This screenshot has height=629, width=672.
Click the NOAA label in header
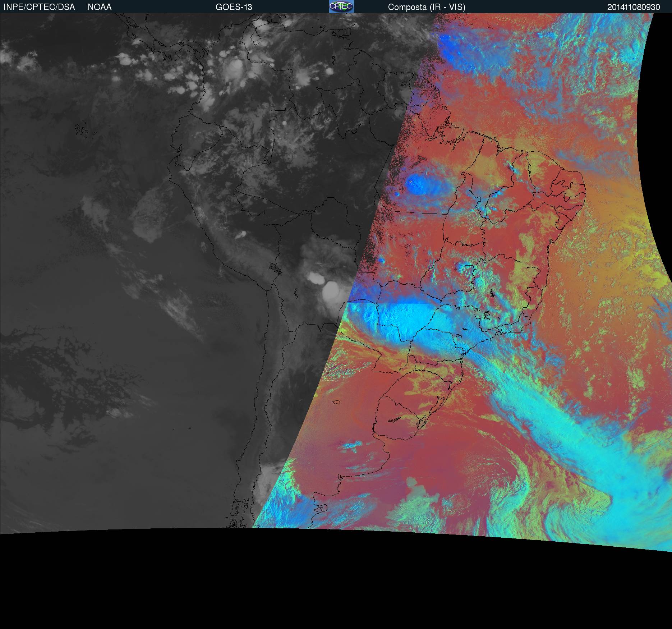tap(100, 7)
